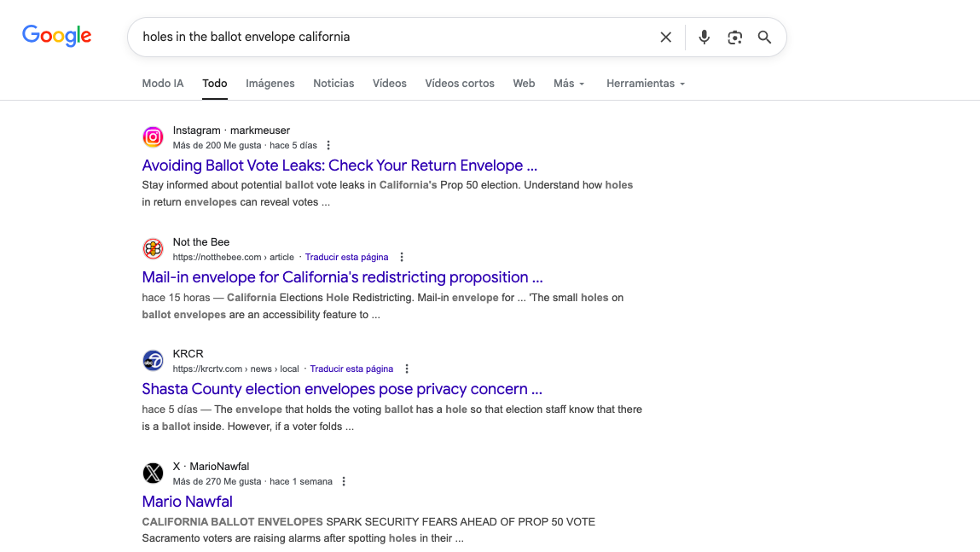Switch to the Imágenes tab

270,84
